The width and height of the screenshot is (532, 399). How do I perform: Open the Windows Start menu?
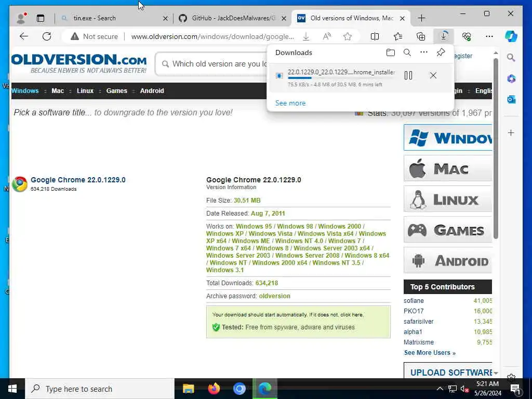coord(12,389)
